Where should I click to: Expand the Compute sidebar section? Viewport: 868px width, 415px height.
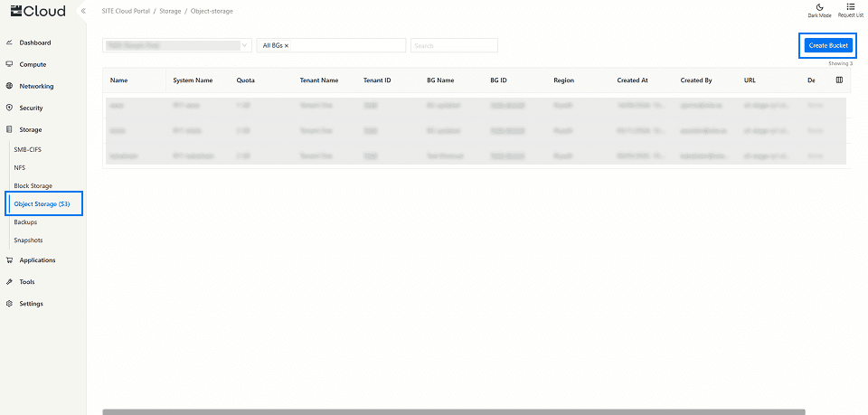pyautogui.click(x=33, y=64)
